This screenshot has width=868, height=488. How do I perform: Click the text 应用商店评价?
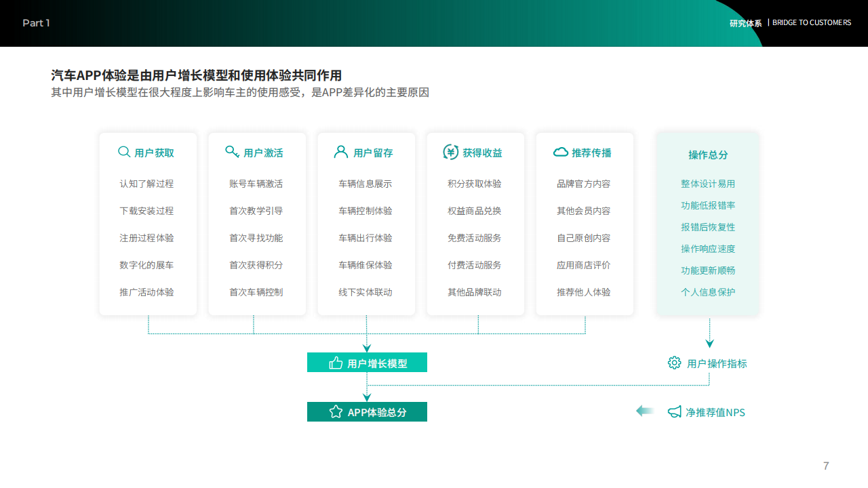point(584,265)
